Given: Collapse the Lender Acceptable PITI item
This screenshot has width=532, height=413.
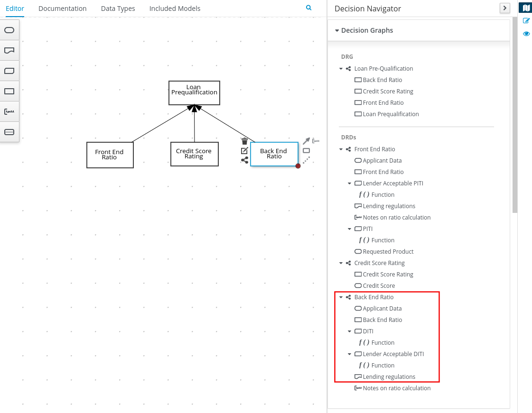Looking at the screenshot, I should click(x=350, y=184).
